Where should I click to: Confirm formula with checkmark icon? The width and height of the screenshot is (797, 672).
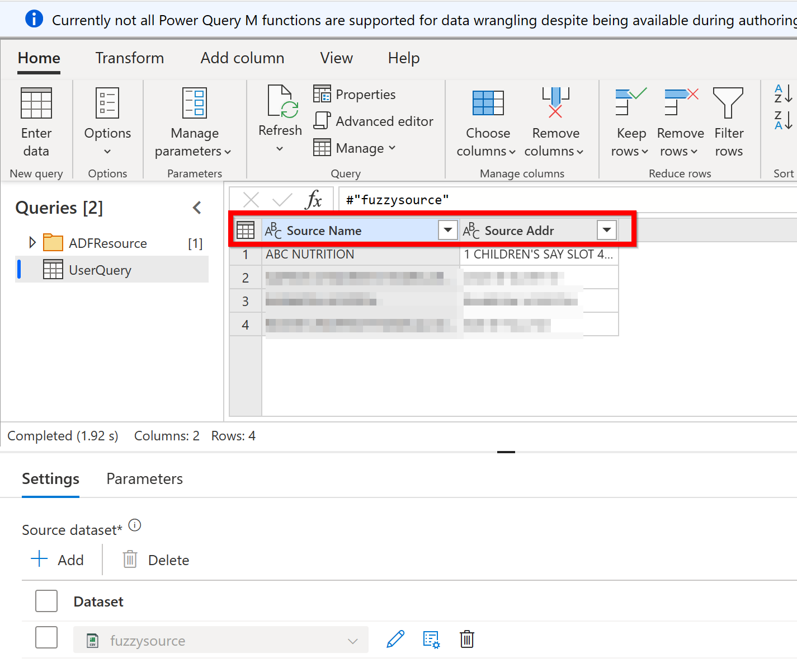click(282, 200)
